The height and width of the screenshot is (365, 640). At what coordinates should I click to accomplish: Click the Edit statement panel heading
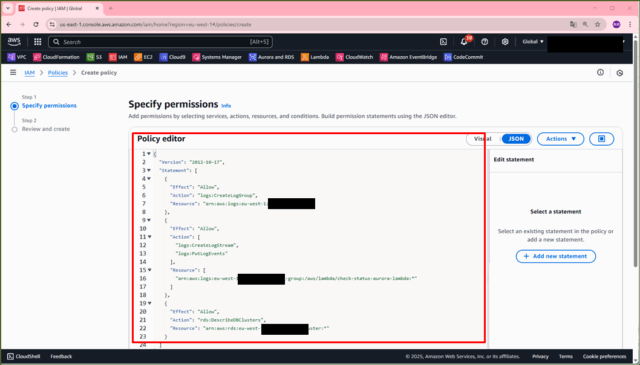tap(514, 160)
